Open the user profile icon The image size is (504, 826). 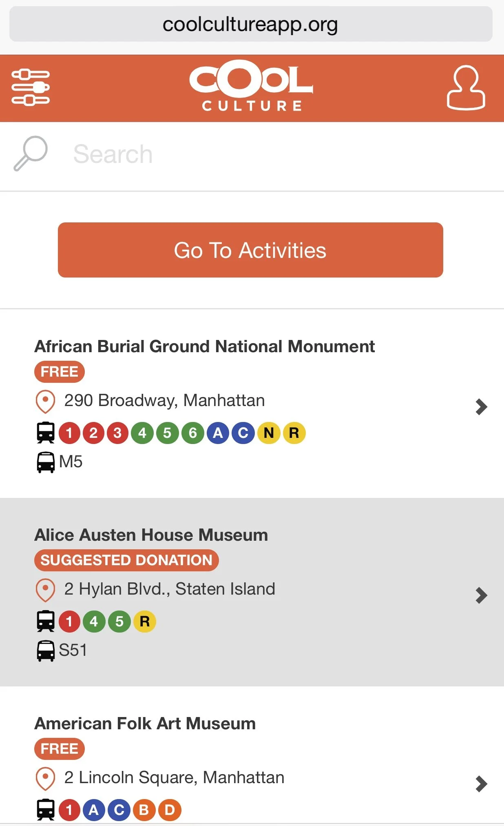pos(466,87)
